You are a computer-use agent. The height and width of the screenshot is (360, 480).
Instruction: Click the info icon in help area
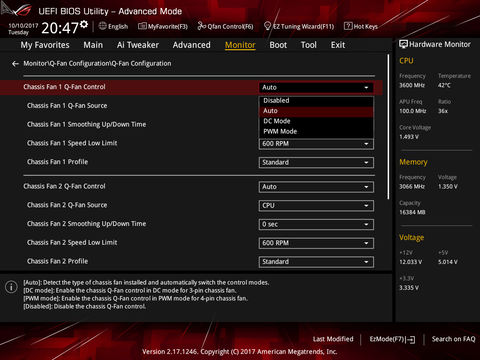11,287
